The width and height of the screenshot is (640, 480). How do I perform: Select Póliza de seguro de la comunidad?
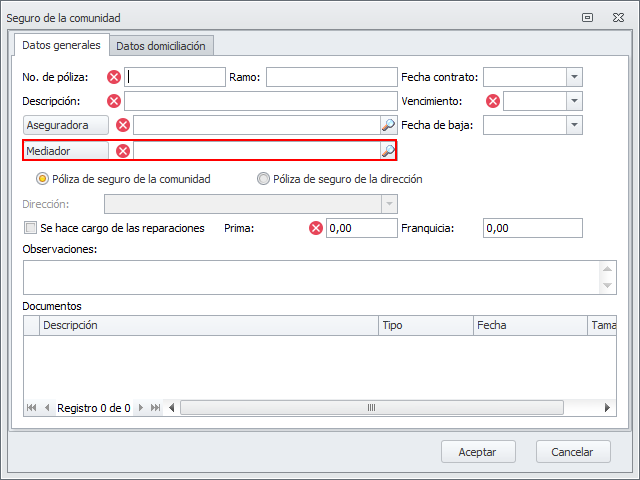pos(43,179)
